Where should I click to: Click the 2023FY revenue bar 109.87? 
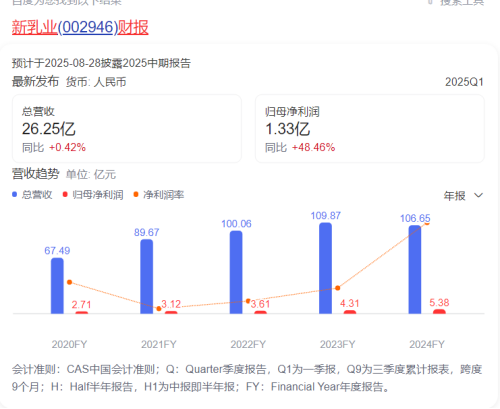pos(325,268)
